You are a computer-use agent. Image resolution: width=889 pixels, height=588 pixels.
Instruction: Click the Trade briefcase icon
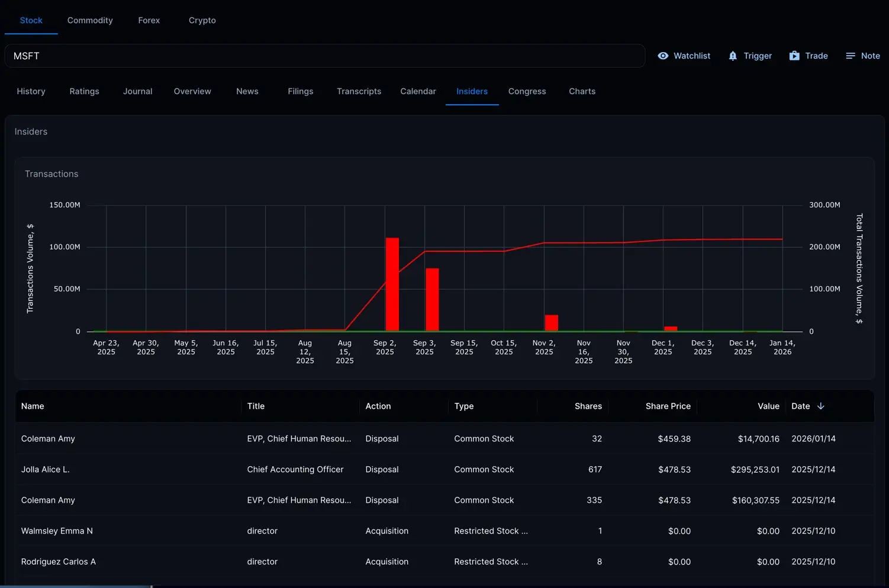tap(794, 56)
